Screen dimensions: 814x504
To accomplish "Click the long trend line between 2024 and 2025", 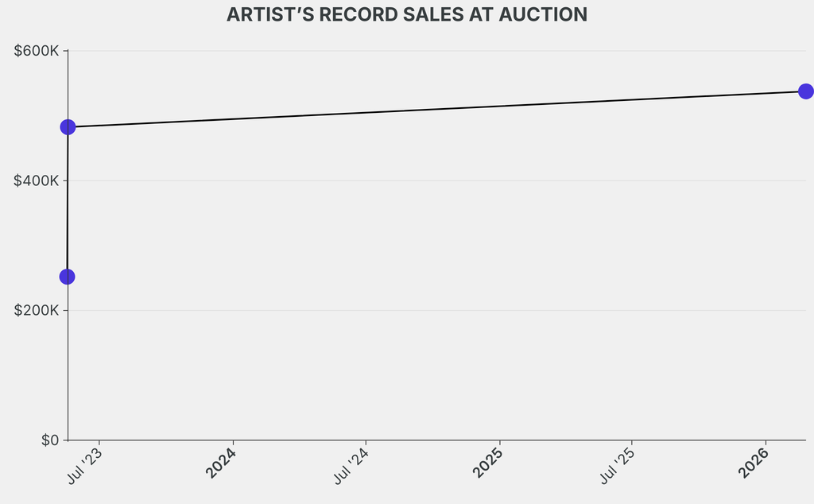I will (x=366, y=110).
